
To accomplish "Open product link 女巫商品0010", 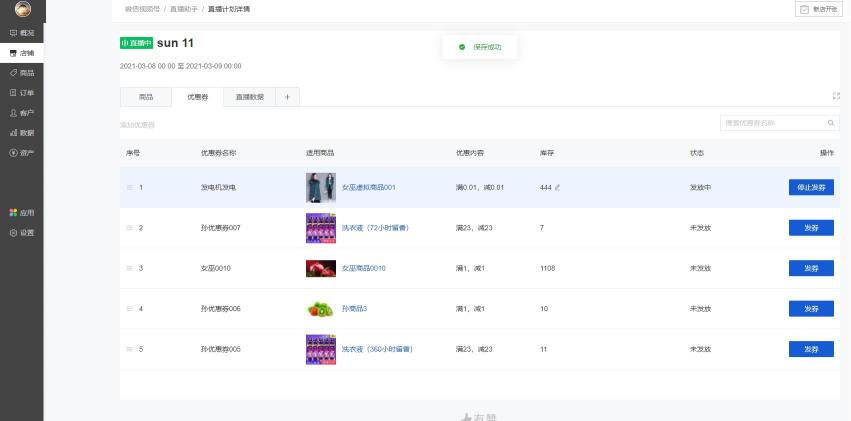I will [x=364, y=268].
